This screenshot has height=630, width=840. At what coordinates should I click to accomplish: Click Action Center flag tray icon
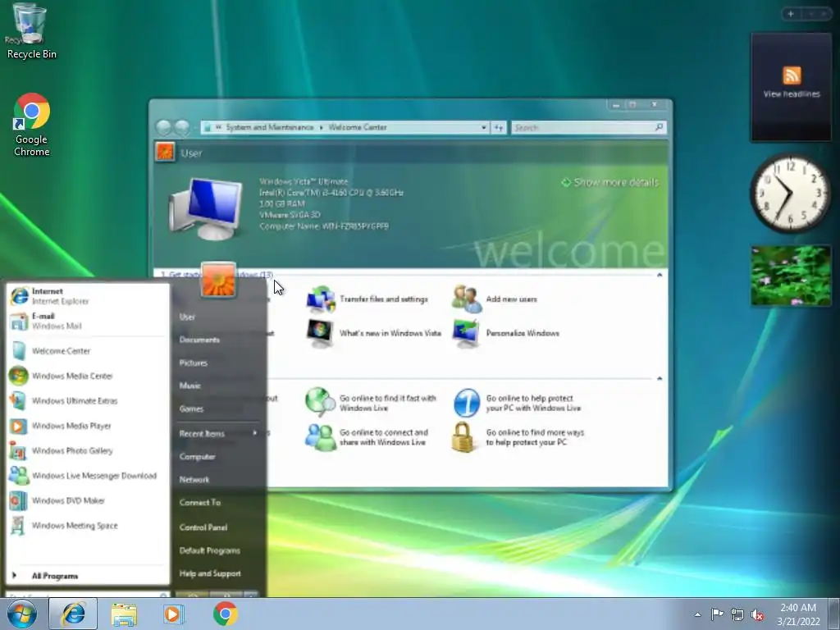pos(717,614)
